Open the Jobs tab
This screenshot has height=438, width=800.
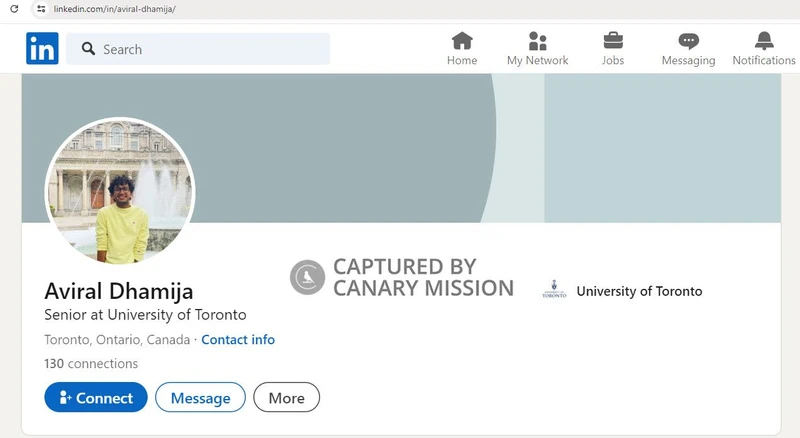coord(613,49)
